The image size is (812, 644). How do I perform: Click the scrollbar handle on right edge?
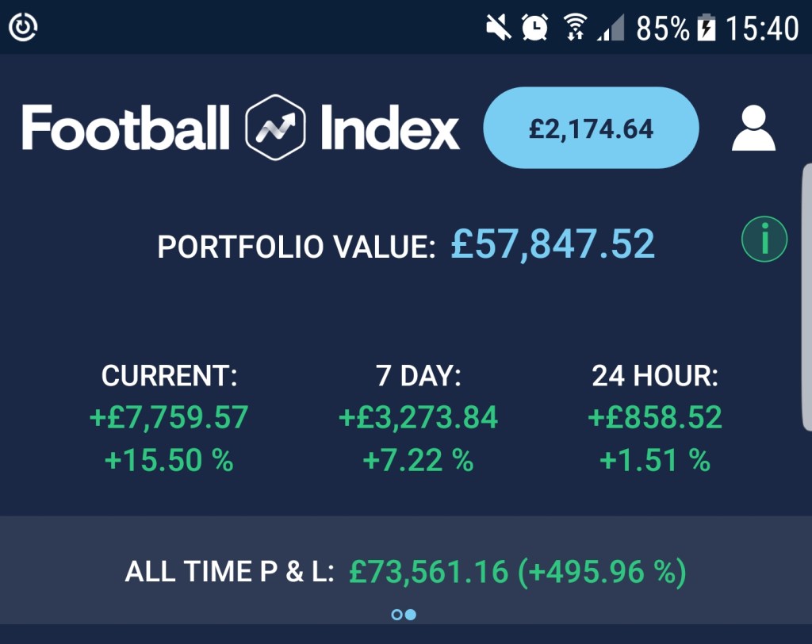click(x=806, y=297)
